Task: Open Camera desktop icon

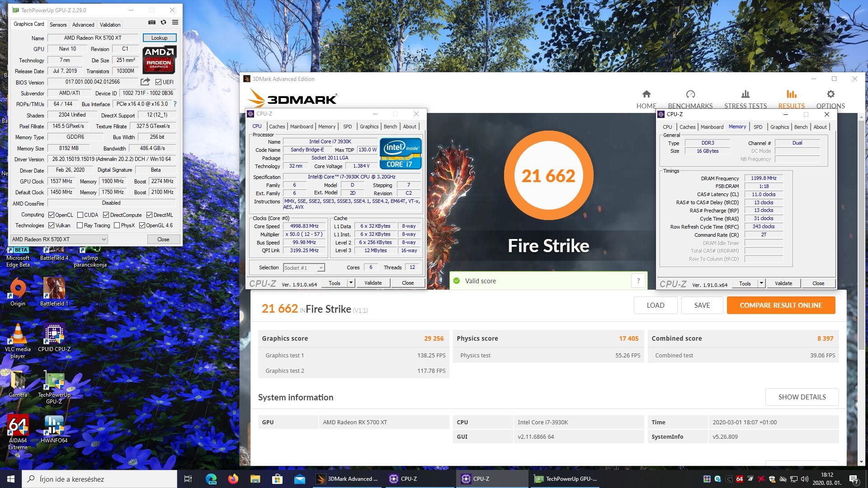Action: 18,384
